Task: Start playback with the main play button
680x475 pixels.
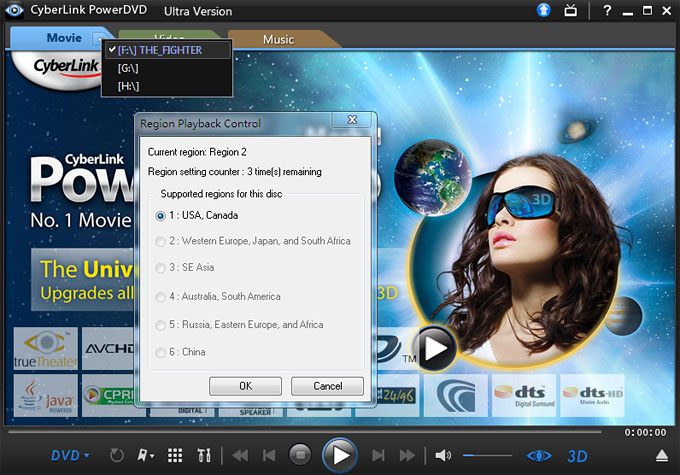Action: point(340,455)
